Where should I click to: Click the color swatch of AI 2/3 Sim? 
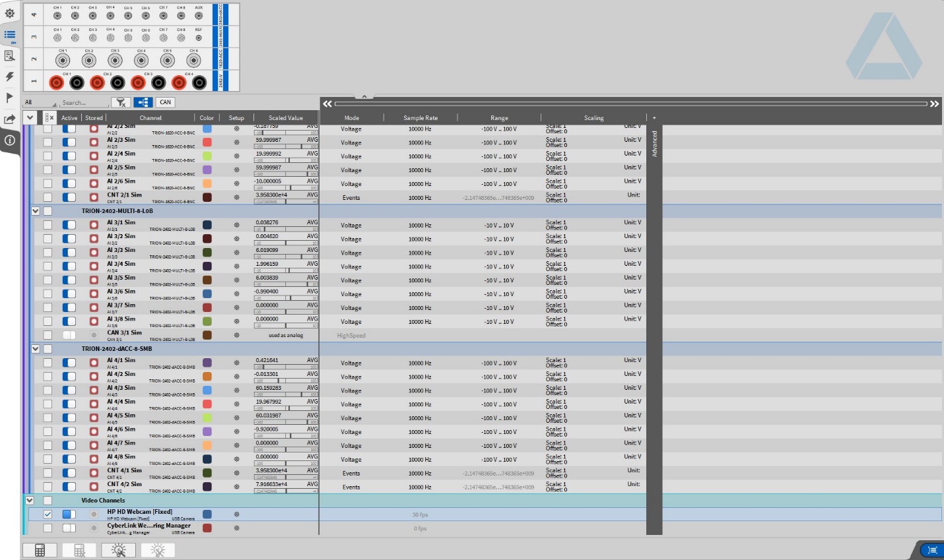pyautogui.click(x=207, y=142)
